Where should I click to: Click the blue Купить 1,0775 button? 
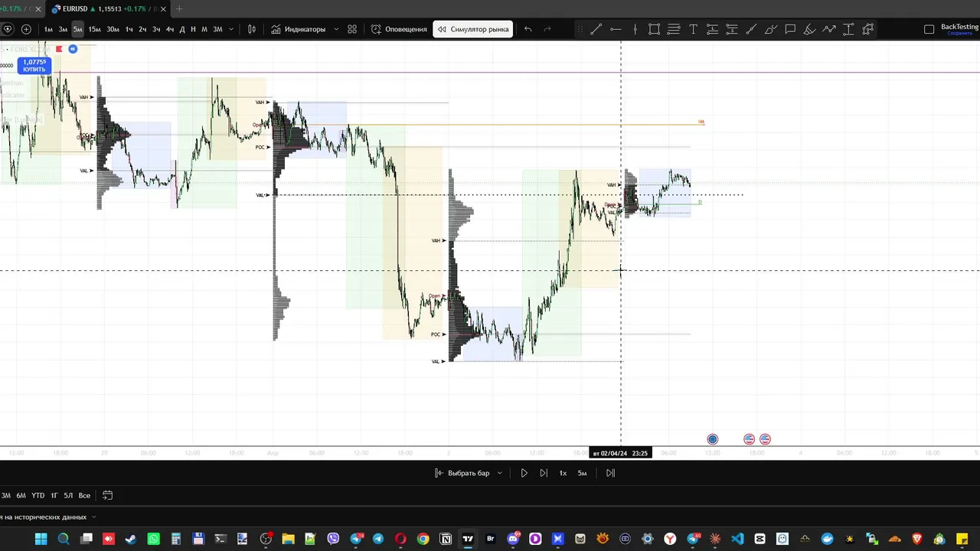[x=34, y=66]
